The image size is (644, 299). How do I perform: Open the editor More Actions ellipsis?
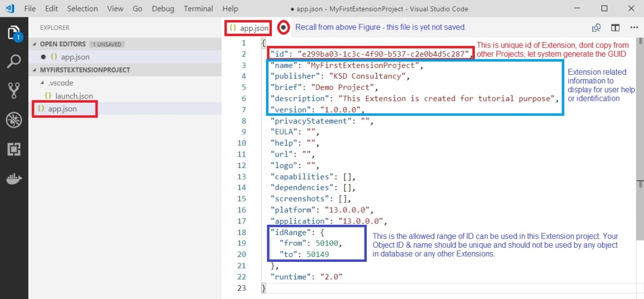click(634, 28)
